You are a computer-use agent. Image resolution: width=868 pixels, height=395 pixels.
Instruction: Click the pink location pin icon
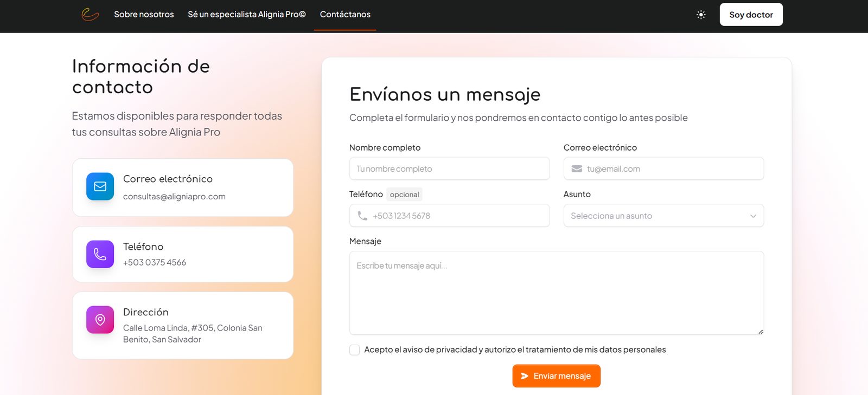[100, 320]
